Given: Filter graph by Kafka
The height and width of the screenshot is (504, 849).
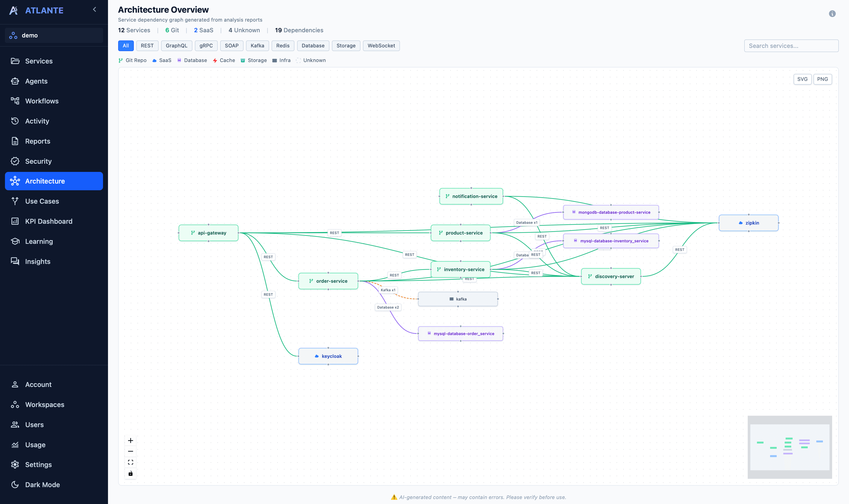Looking at the screenshot, I should point(257,45).
